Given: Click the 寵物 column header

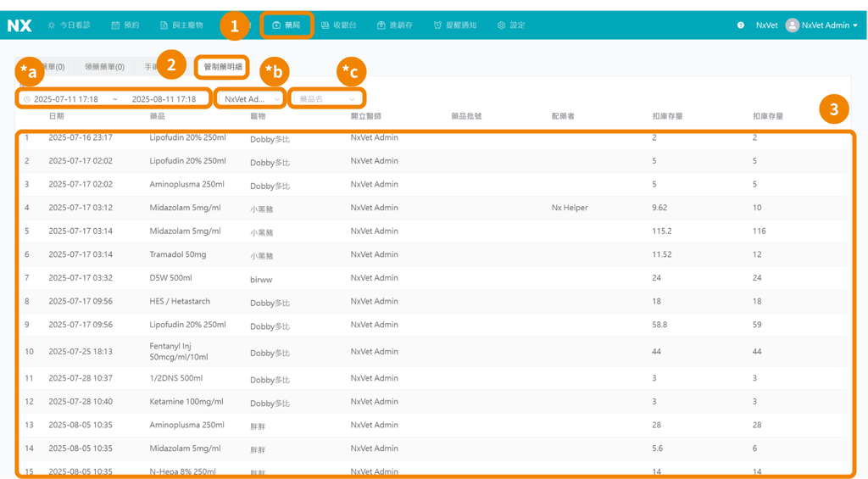Looking at the screenshot, I should click(x=258, y=116).
